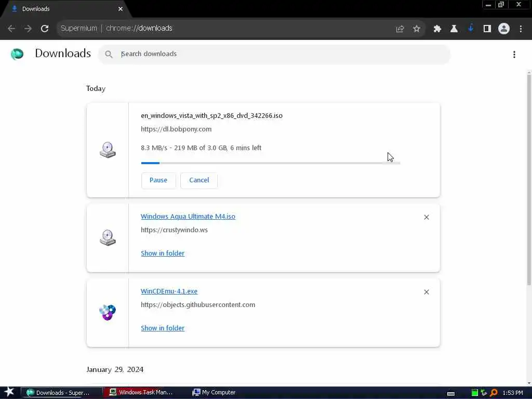Click the Vista download progress bar
The image size is (532, 399).
(x=271, y=163)
